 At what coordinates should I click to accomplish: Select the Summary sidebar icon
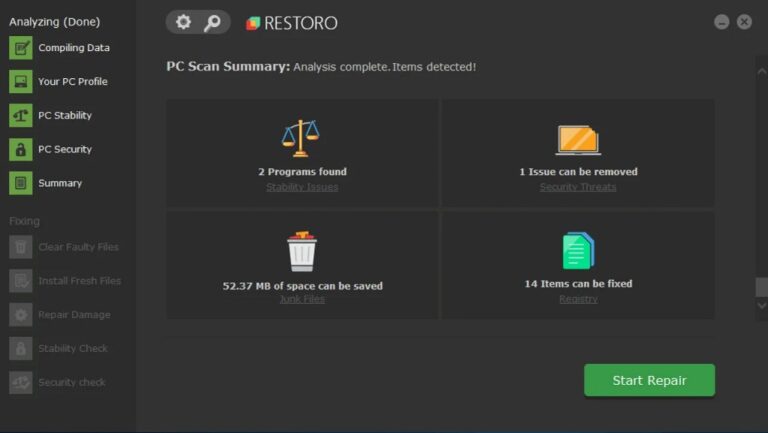click(x=21, y=183)
